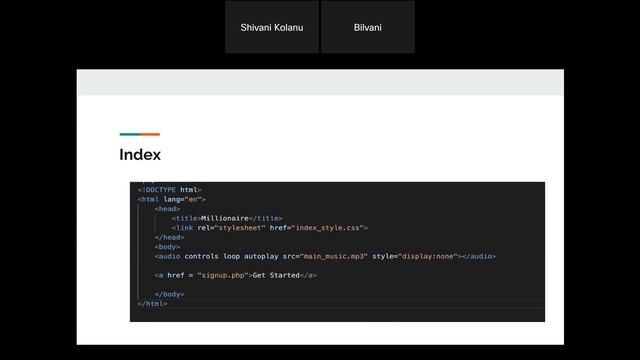
Task: Click the closing "</html>" tag line
Action: [x=153, y=304]
